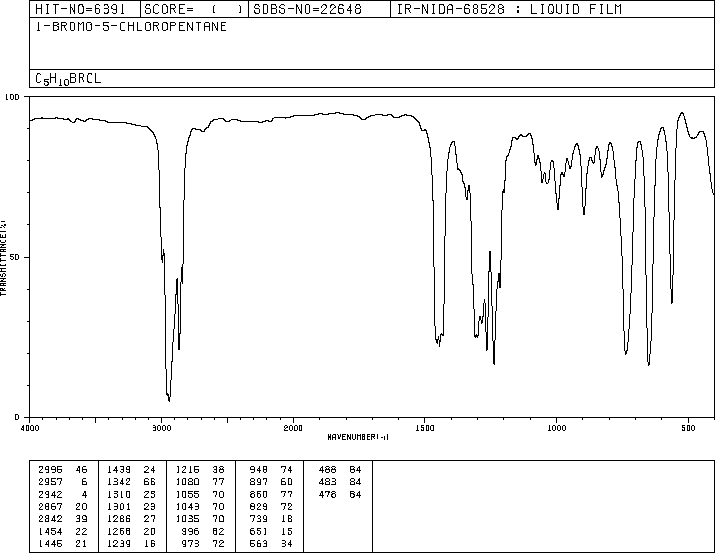715x553 pixels.
Task: Select peak value 860 in the table
Action: (x=259, y=494)
